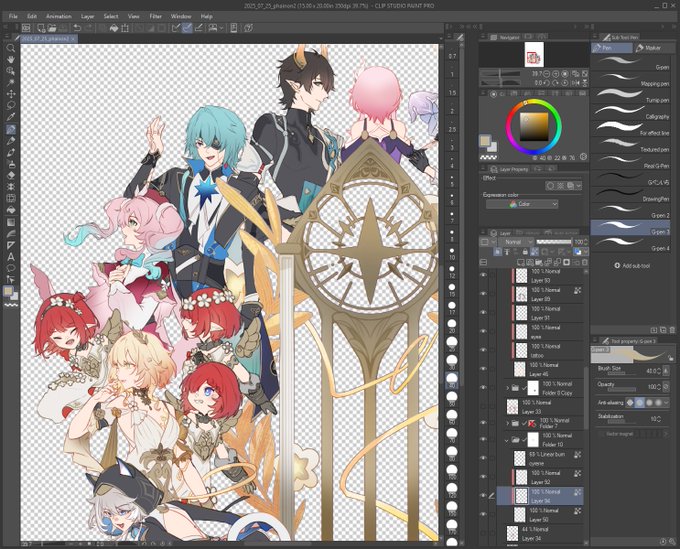Click Delete layer trash icon in the Layer panel
This screenshot has height=549, width=680.
585,262
